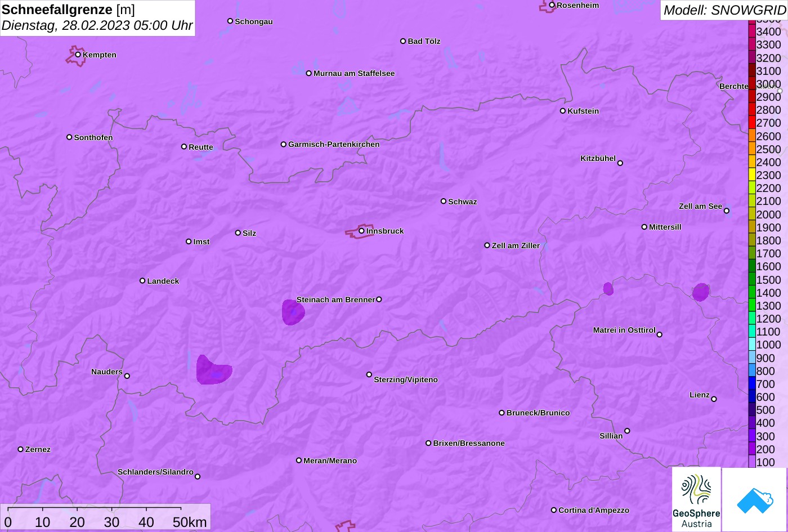This screenshot has width=788, height=532.
Task: Select the Kempten location marker dot
Action: pos(78,55)
